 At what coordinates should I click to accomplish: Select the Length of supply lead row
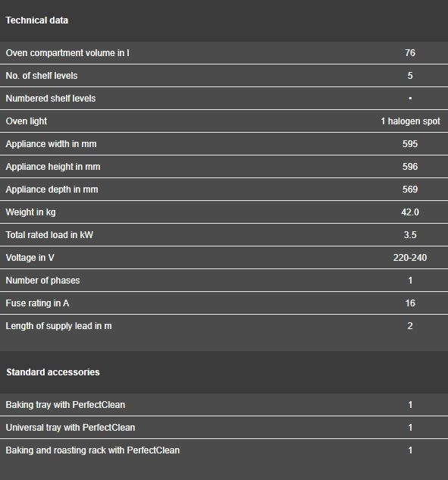[224, 326]
